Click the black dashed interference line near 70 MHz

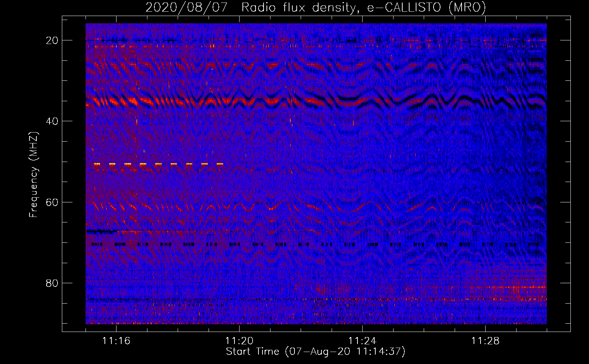pyautogui.click(x=316, y=245)
